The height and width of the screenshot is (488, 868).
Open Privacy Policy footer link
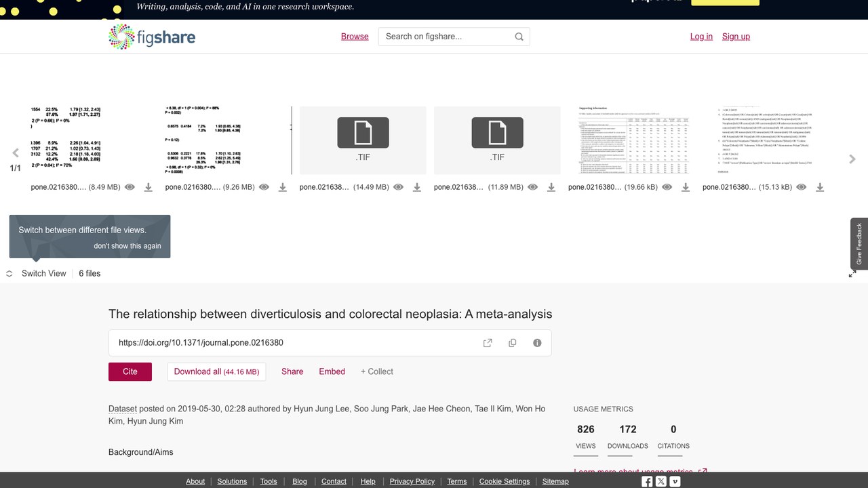pyautogui.click(x=412, y=481)
